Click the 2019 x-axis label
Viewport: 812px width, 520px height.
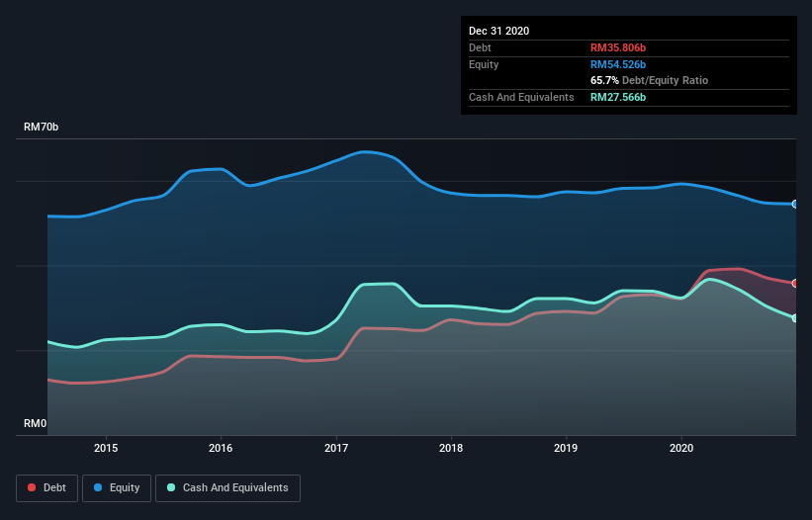tap(566, 448)
